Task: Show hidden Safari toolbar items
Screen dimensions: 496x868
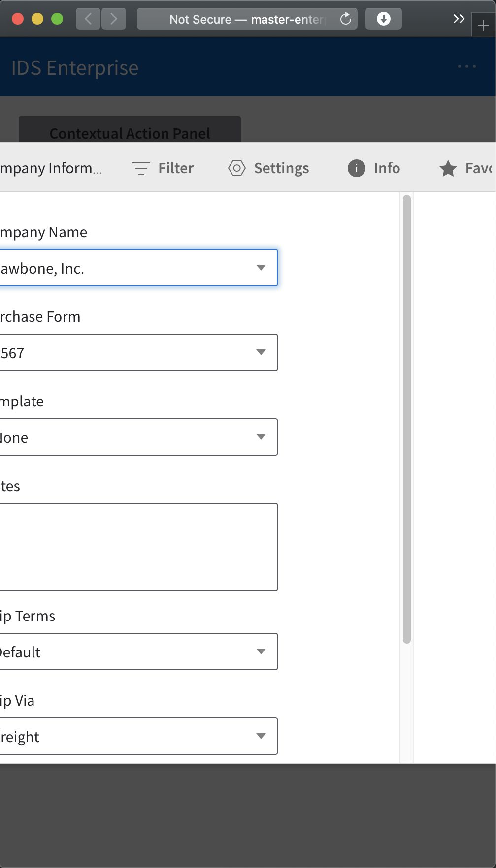Action: click(x=459, y=19)
